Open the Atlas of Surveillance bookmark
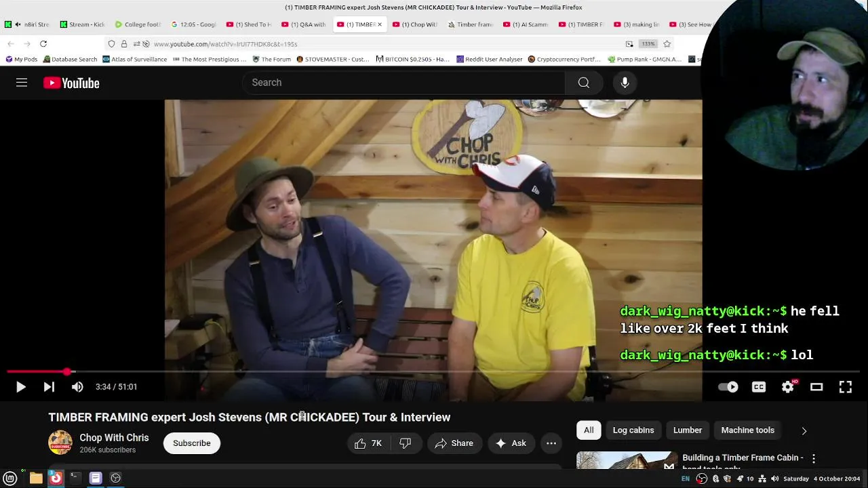Viewport: 868px width, 488px height. click(x=134, y=59)
